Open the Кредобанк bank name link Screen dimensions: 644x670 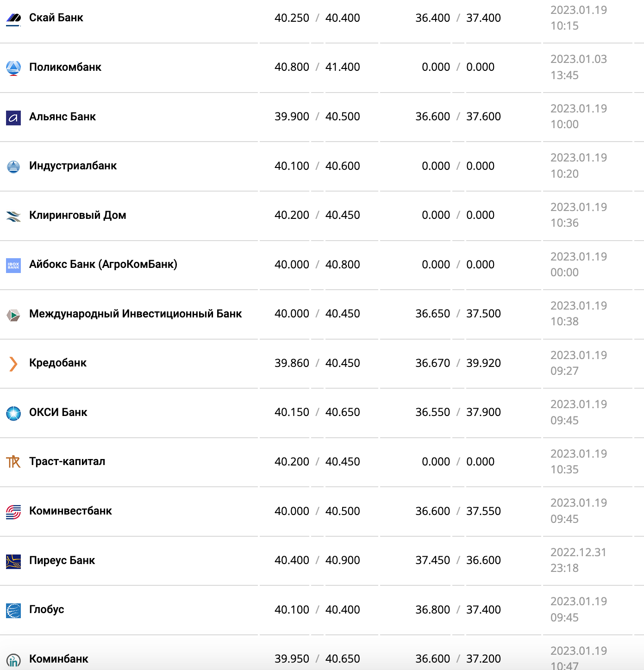[x=58, y=363]
